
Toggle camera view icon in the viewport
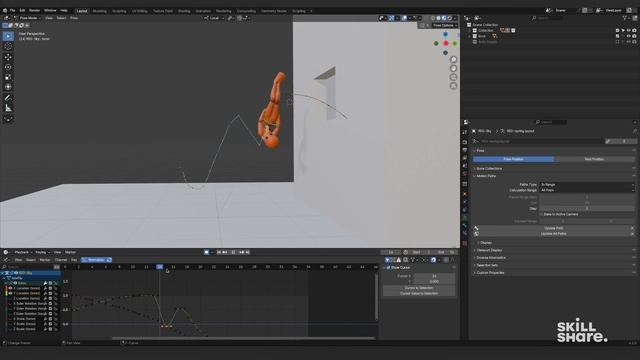(453, 77)
